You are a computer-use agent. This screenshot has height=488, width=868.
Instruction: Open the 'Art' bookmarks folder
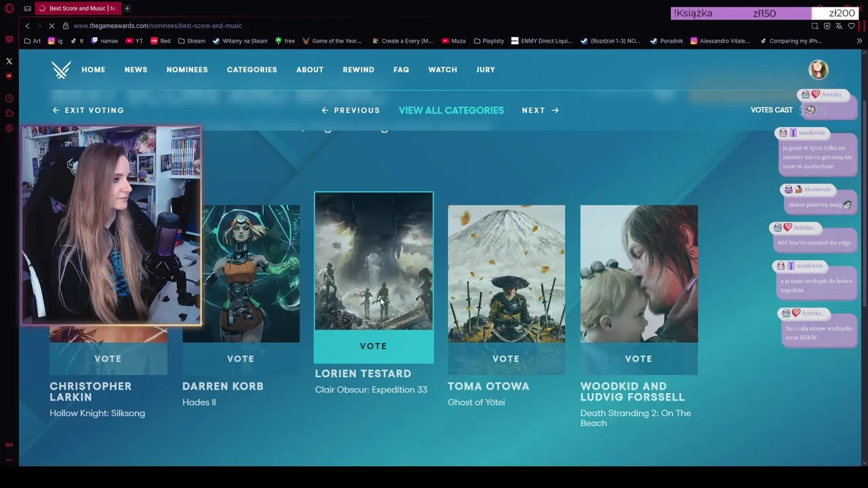pos(32,41)
